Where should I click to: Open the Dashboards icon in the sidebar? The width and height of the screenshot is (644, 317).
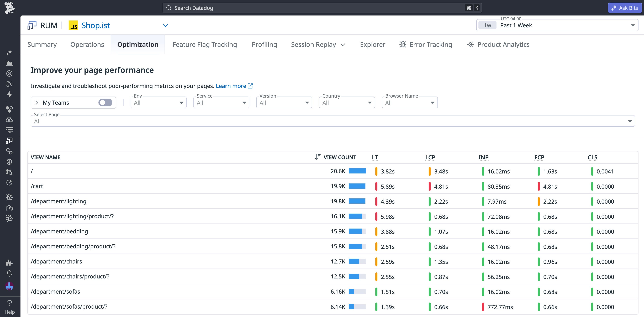9,63
